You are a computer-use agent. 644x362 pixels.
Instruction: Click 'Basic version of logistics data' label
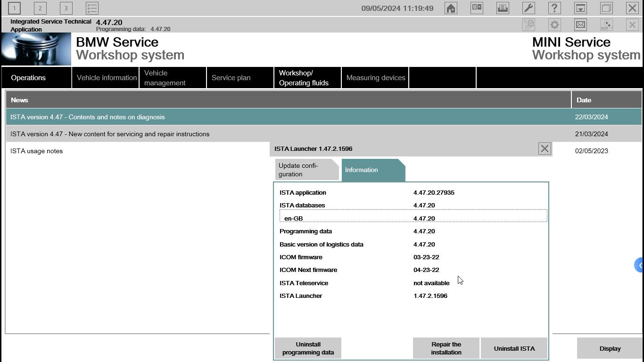coord(322,244)
